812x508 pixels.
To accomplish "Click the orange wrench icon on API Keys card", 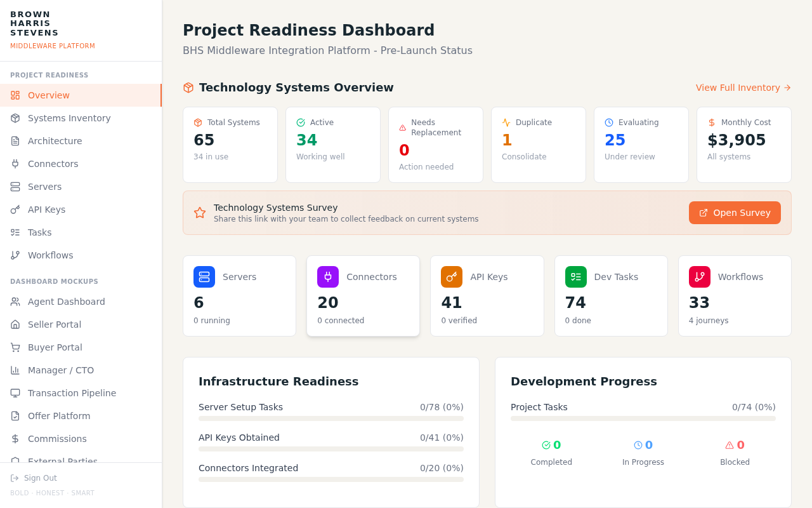I will point(451,276).
